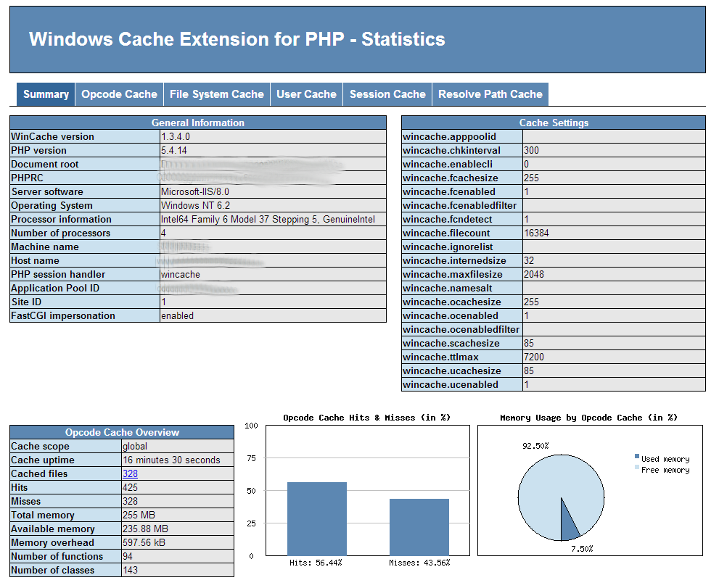Screen dimensions: 719x588
Task: Click the 'Microsoft-IIS/8.0' server software value
Action: [x=195, y=191]
